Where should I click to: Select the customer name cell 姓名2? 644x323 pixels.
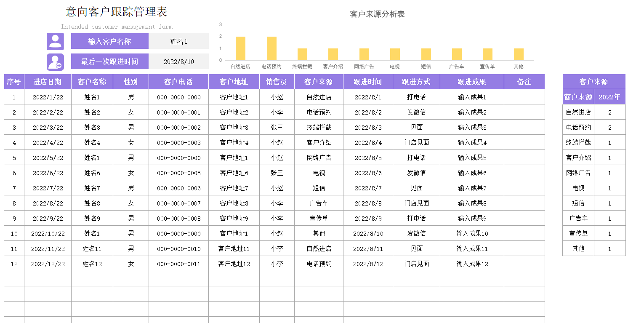tap(92, 112)
